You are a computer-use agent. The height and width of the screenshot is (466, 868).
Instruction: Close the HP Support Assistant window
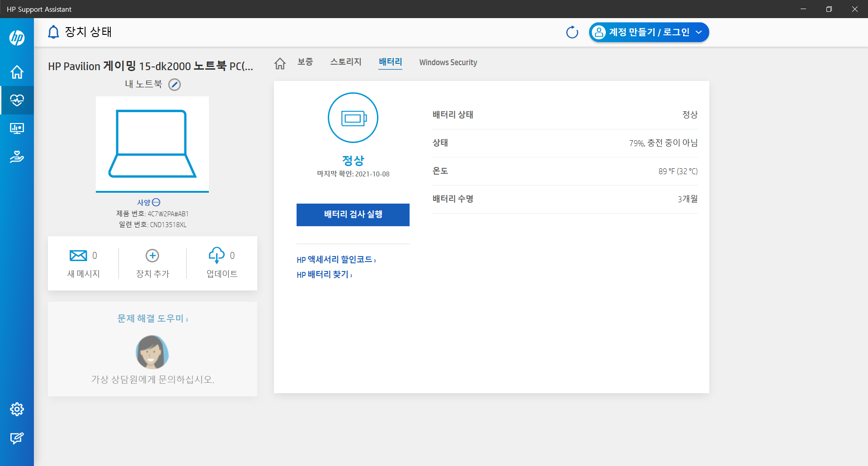855,9
